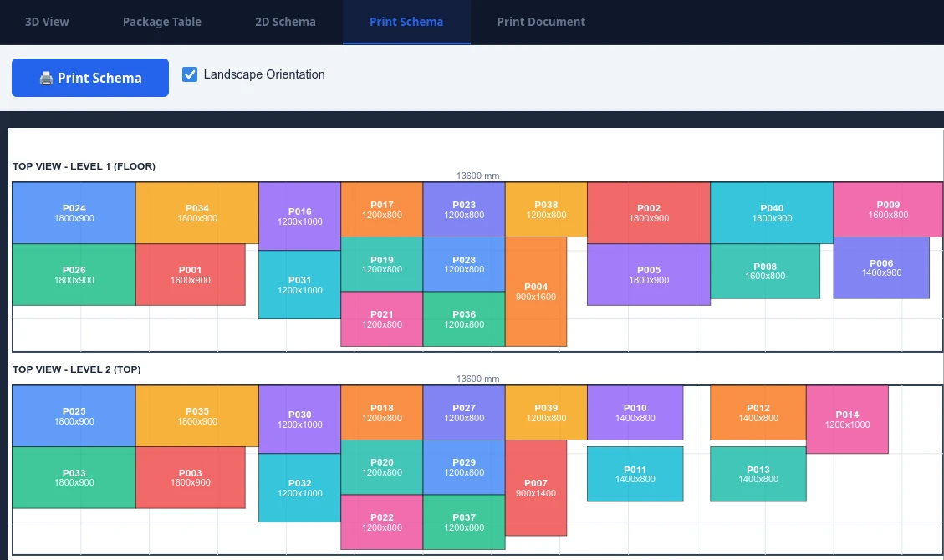Select package P011 on top level
This screenshot has width=944, height=560.
(635, 474)
